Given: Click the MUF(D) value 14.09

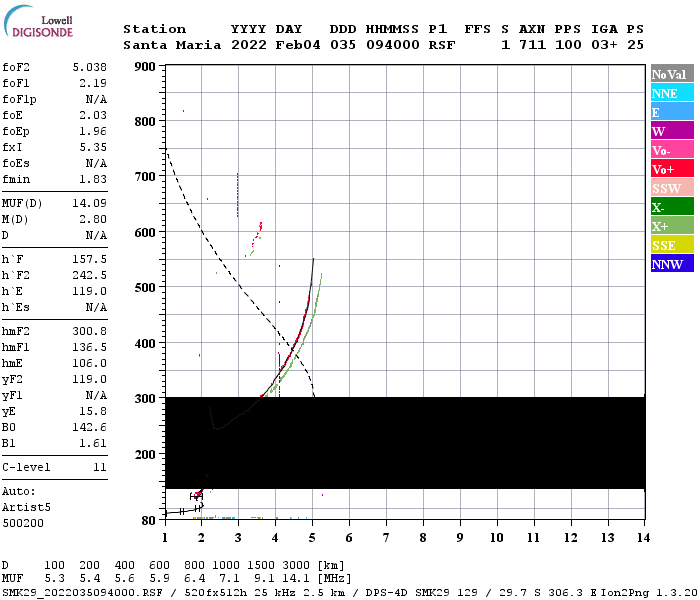Looking at the screenshot, I should [x=90, y=204].
